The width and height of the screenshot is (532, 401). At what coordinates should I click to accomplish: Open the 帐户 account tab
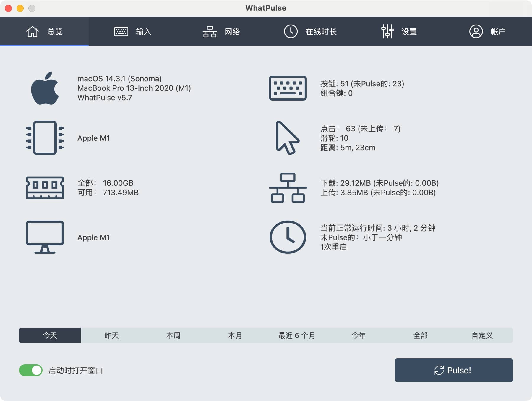click(488, 31)
